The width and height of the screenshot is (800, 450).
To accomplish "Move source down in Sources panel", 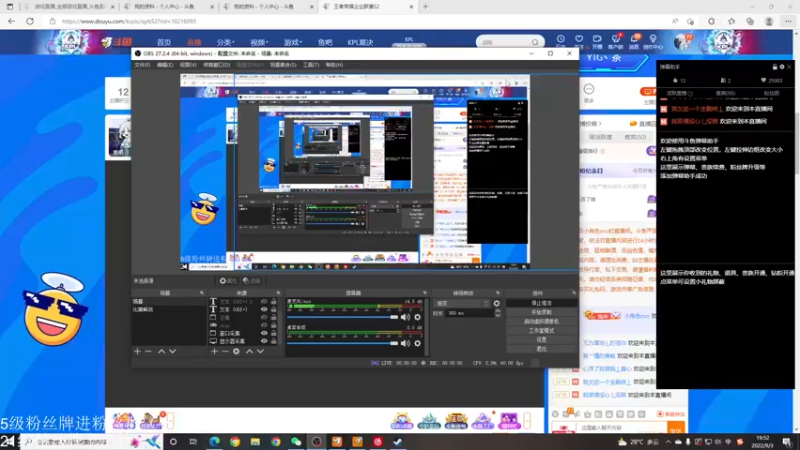I will (x=260, y=352).
